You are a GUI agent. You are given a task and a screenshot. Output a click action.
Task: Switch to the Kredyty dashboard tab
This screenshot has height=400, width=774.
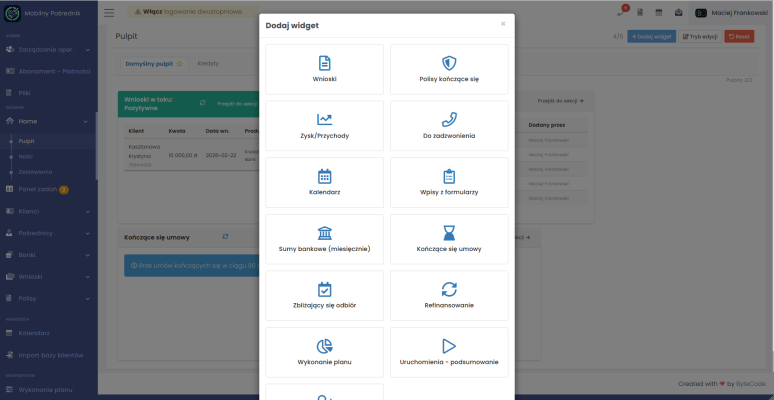pyautogui.click(x=208, y=63)
